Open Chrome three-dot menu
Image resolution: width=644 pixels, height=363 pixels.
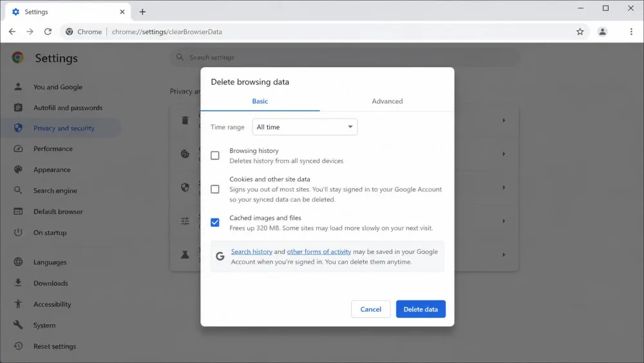click(x=631, y=32)
